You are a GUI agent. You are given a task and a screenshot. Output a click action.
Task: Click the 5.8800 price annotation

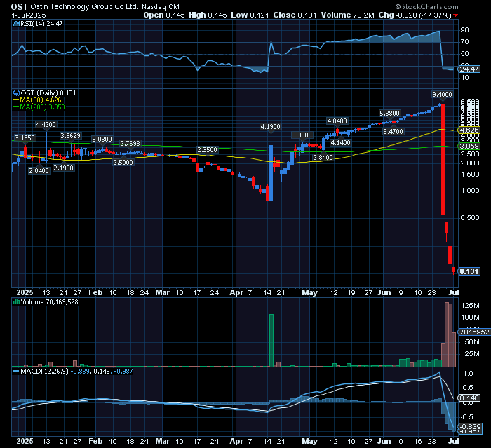coord(389,113)
